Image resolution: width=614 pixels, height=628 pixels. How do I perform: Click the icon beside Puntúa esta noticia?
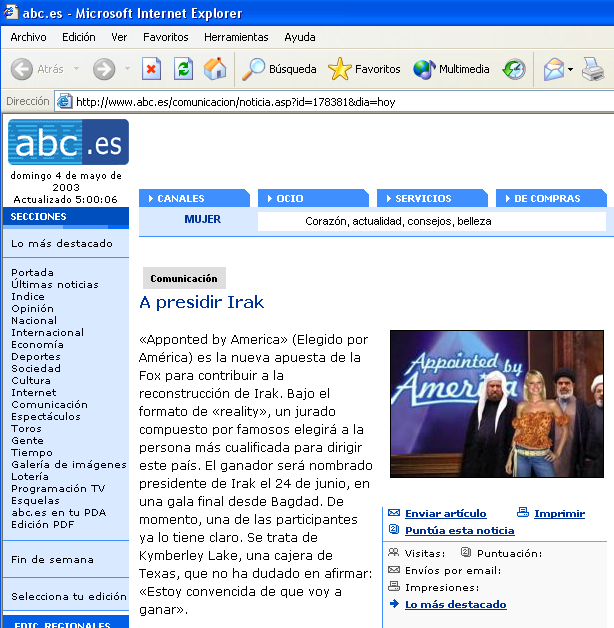394,529
